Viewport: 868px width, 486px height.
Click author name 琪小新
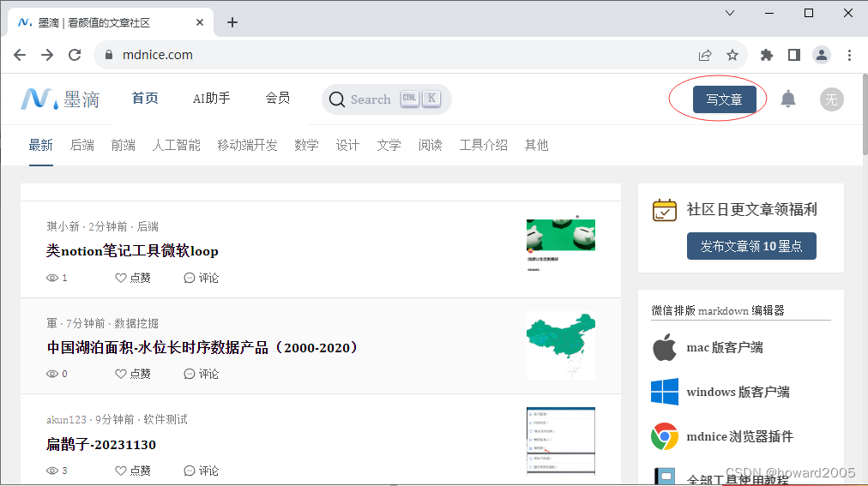coord(63,226)
